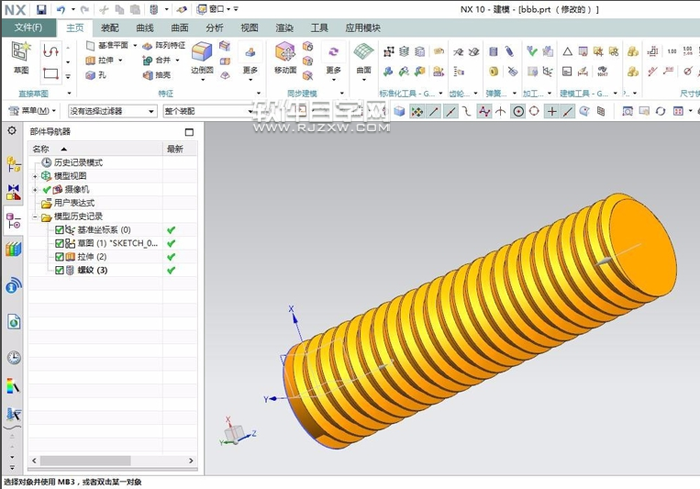Open the 分析 ribbon tab
Viewport: 700px width, 489px height.
[214, 28]
